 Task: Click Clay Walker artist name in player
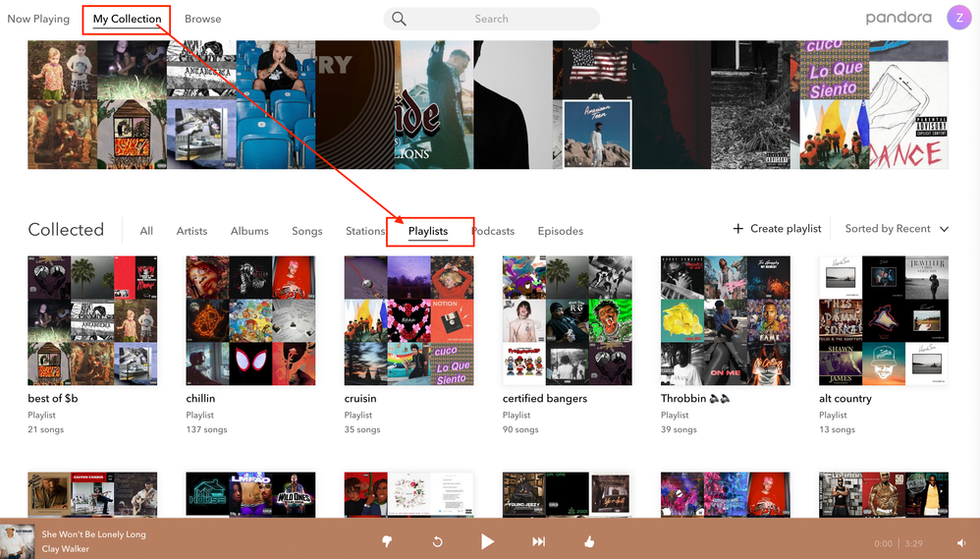click(x=66, y=549)
